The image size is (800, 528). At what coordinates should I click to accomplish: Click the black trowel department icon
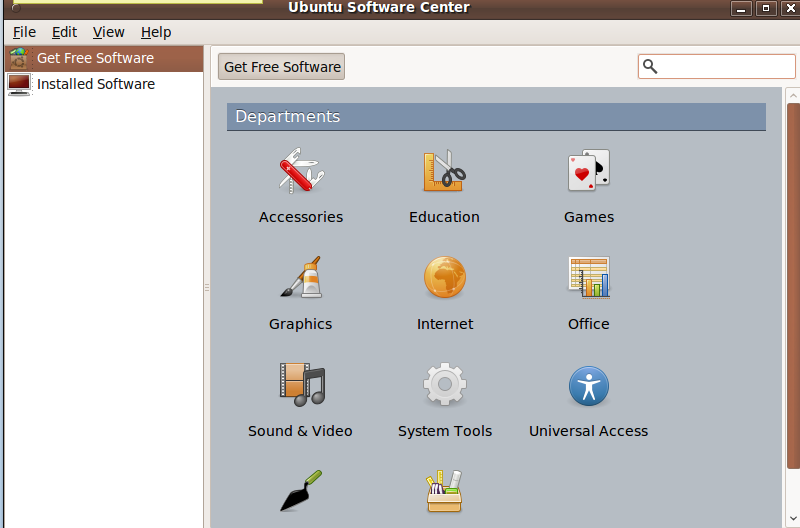301,491
